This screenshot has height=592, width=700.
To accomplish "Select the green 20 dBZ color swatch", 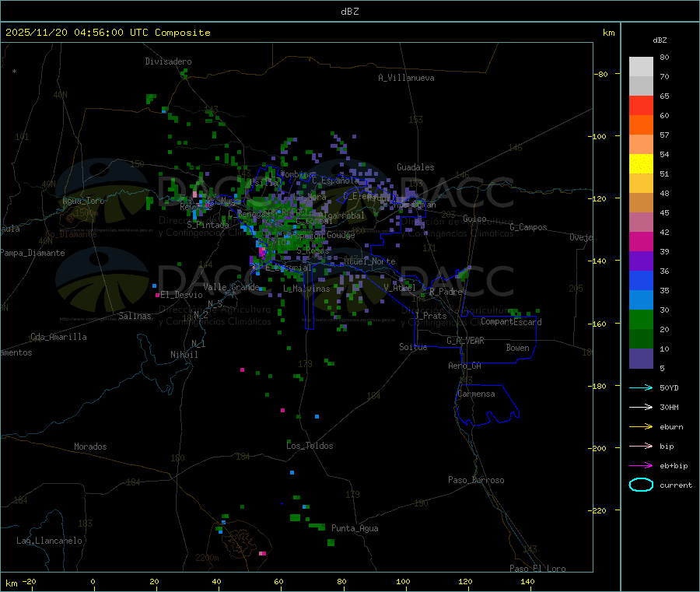I will coord(641,319).
